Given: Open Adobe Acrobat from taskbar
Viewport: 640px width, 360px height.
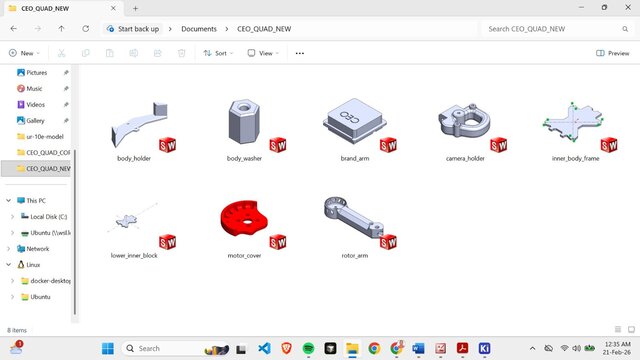Looking at the screenshot, I should tap(462, 349).
